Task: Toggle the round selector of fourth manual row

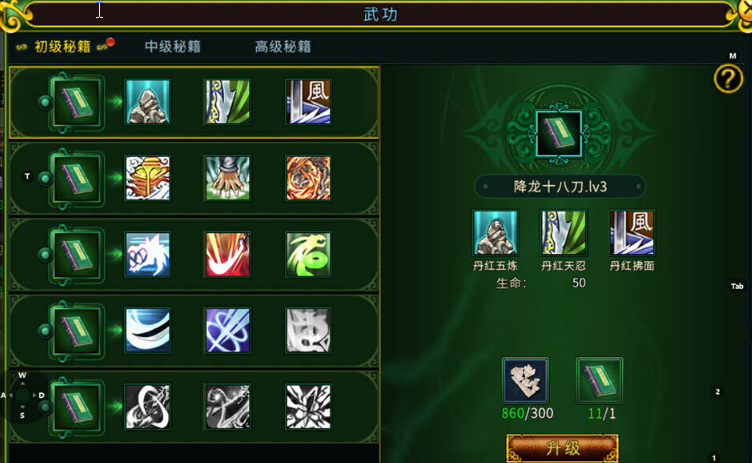Action: point(45,331)
